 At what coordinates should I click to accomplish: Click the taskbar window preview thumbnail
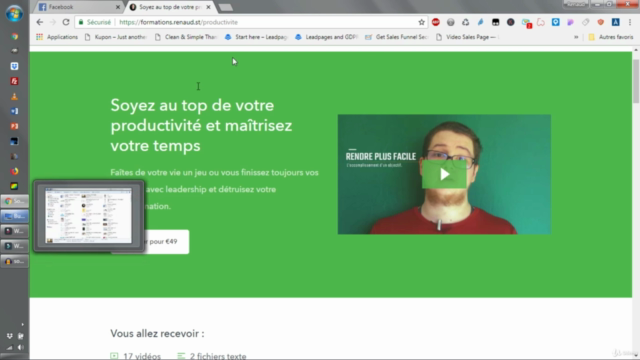point(89,216)
